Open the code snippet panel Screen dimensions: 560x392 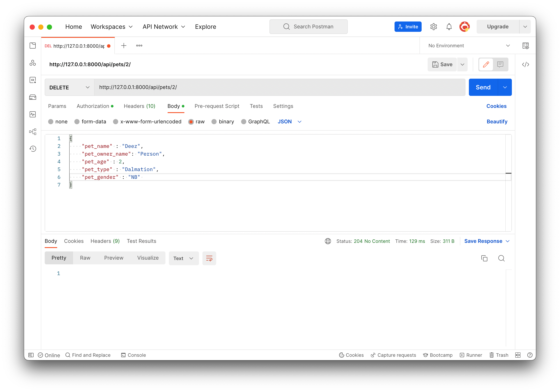click(x=526, y=64)
